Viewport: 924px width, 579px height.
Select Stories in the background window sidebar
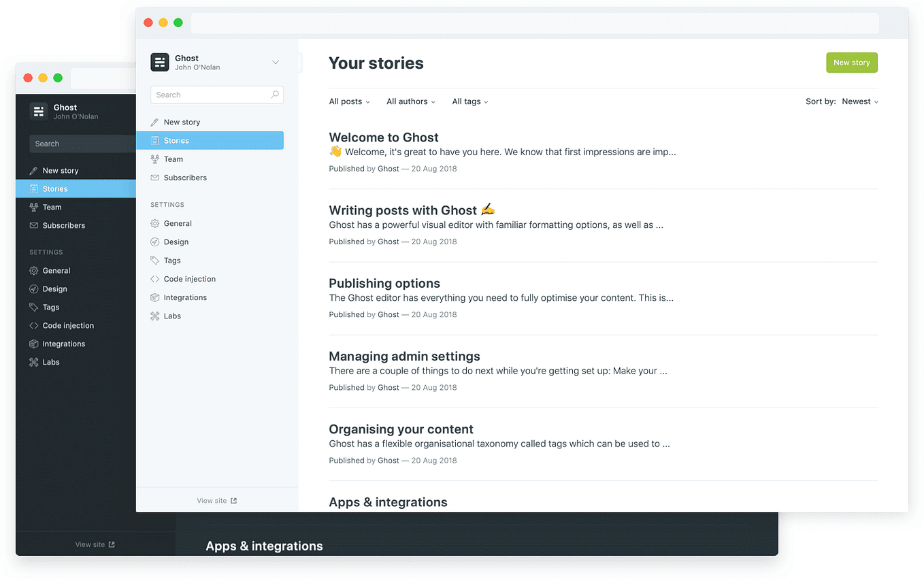(x=53, y=188)
